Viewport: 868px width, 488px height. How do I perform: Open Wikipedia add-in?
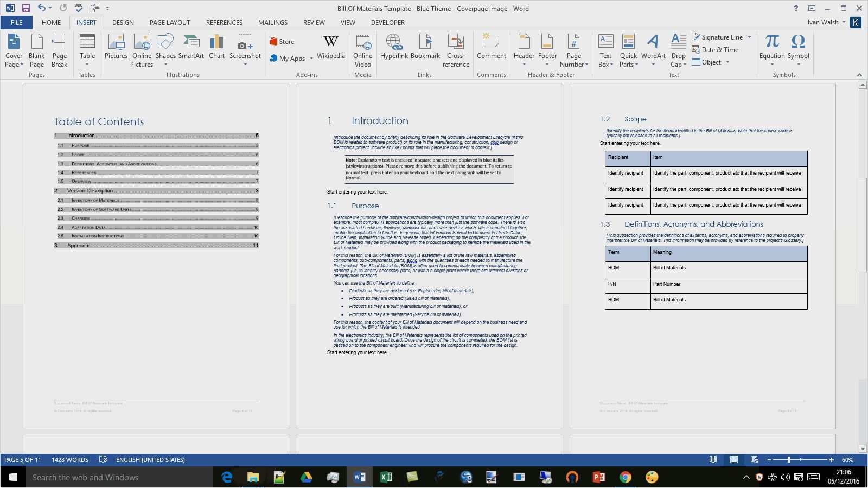[x=330, y=47]
